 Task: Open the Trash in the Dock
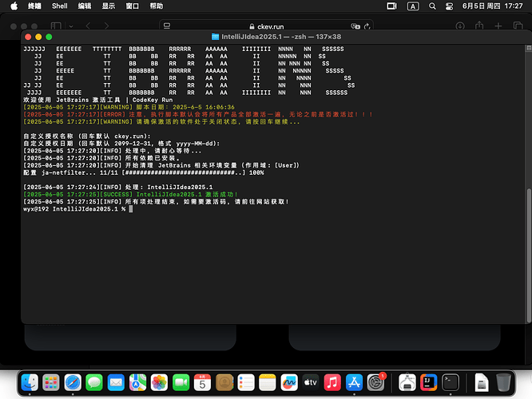[502, 383]
